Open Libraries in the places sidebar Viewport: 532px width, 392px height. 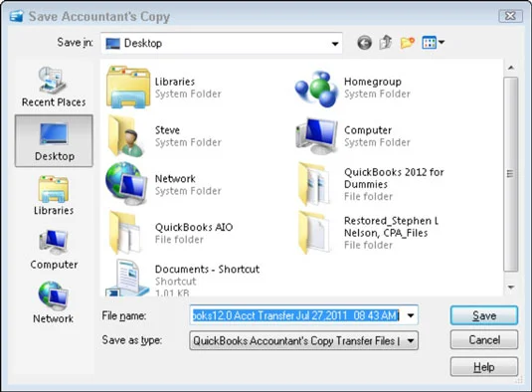54,195
